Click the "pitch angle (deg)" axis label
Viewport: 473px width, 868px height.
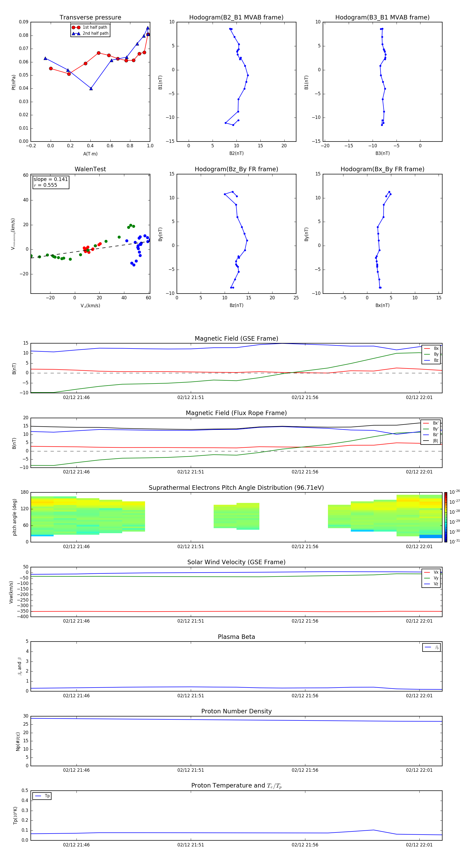(14, 517)
